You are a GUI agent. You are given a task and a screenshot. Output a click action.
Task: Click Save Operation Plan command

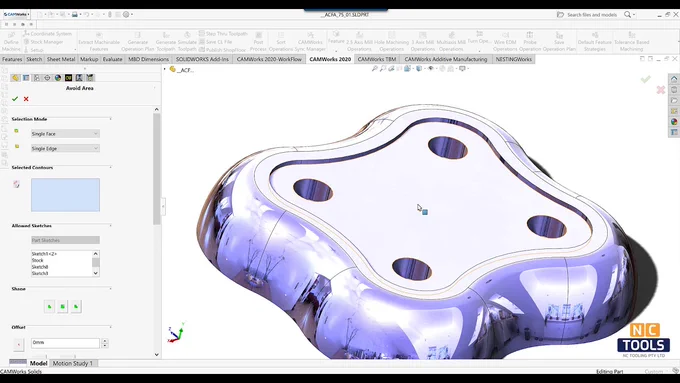pos(559,42)
